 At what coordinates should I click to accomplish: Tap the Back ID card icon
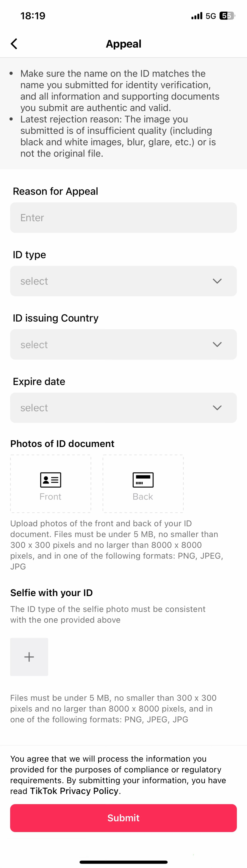(x=143, y=480)
